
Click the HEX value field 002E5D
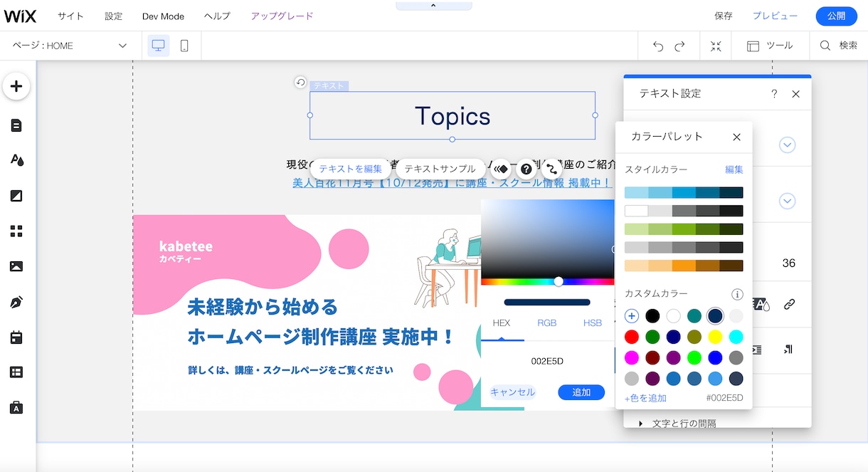pos(547,361)
